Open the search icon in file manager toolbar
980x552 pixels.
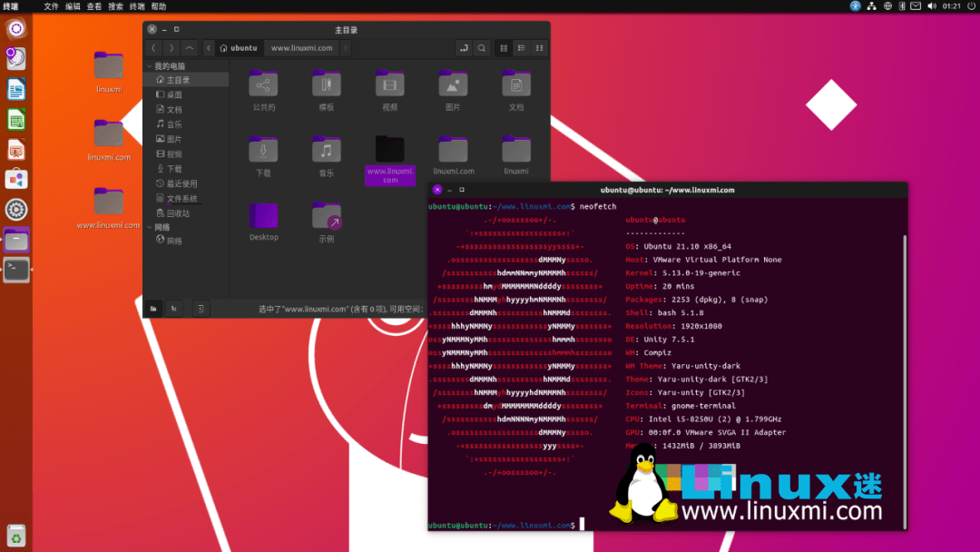coord(480,48)
